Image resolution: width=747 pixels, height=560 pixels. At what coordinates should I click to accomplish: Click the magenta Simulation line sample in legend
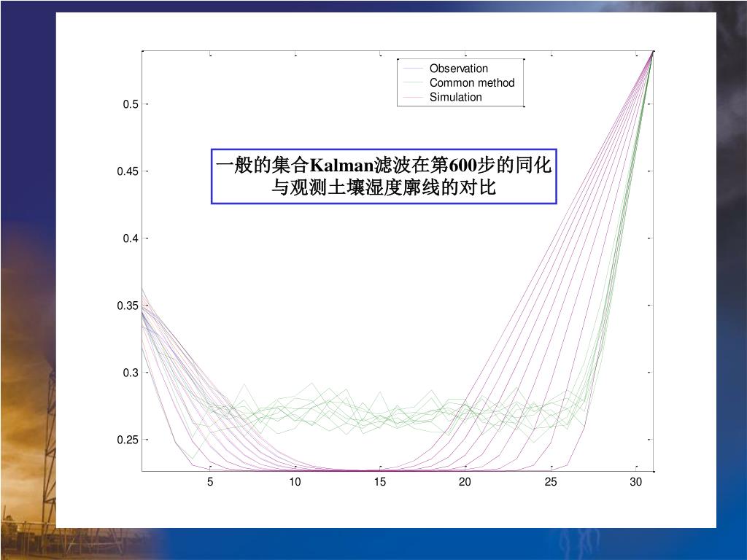[413, 97]
